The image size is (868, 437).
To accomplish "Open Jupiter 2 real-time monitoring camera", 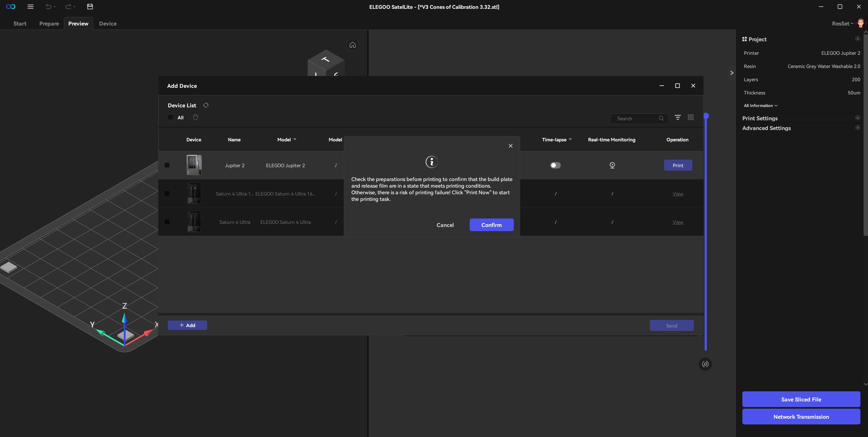I will [612, 165].
